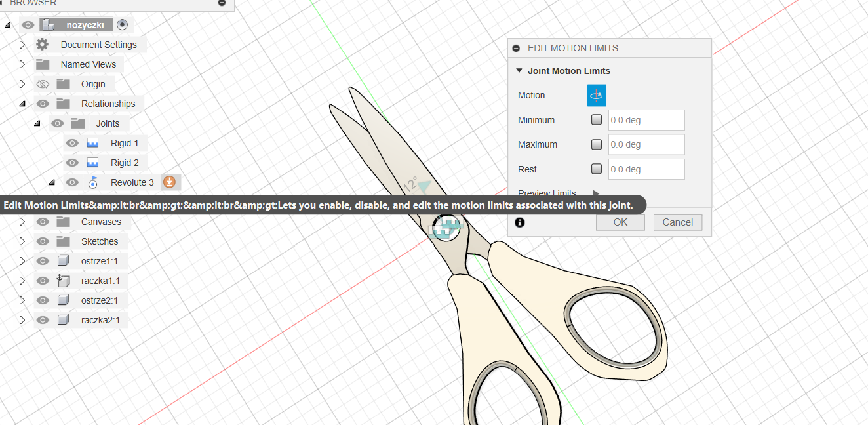Screen dimensions: 868x425
Task: Click the Document Settings gear icon
Action: pos(43,45)
